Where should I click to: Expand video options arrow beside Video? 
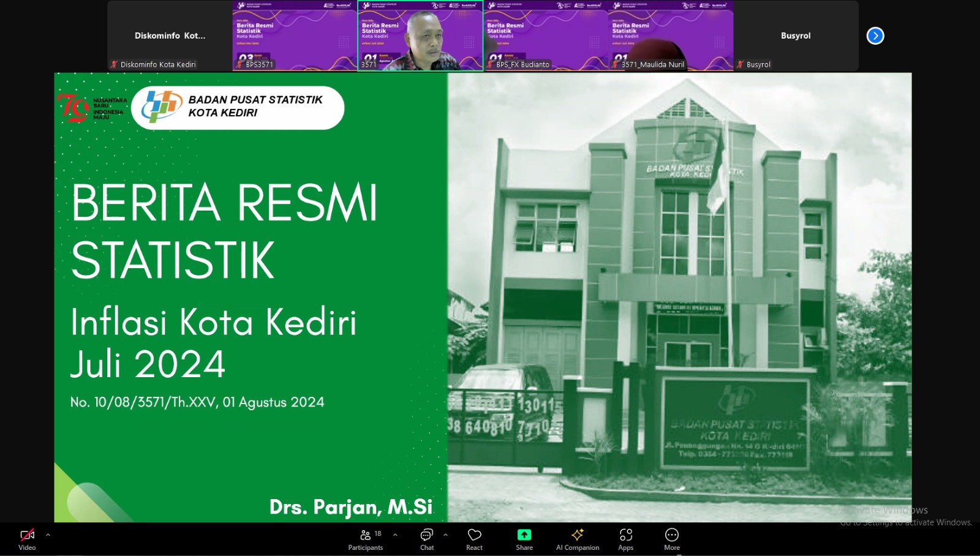coord(48,535)
